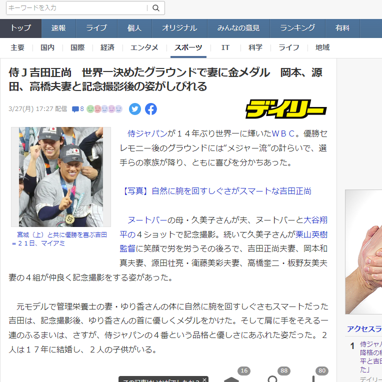Share article on Facebook
The width and height of the screenshot is (382, 382).
[x=151, y=109]
